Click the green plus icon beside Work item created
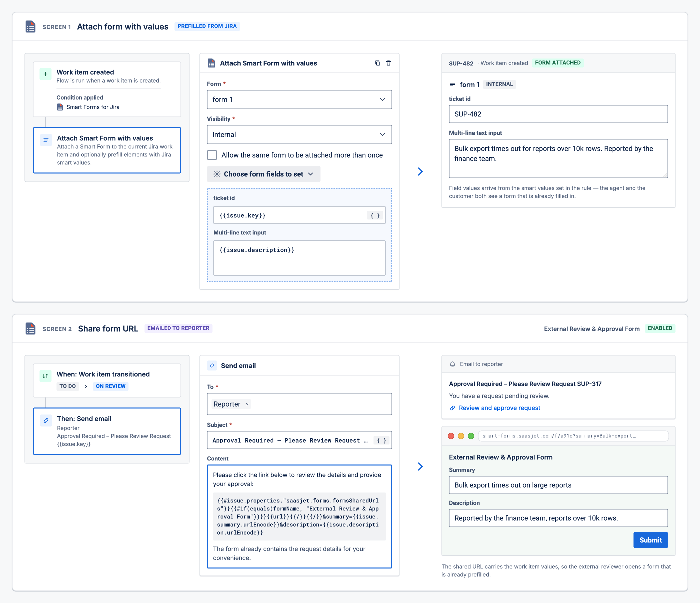700x603 pixels. pyautogui.click(x=45, y=74)
